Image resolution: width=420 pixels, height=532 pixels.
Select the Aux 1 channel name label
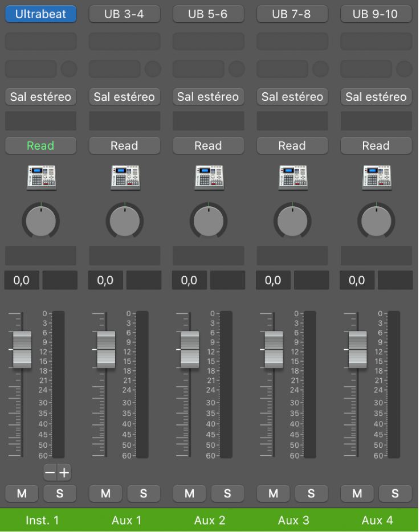(x=126, y=520)
